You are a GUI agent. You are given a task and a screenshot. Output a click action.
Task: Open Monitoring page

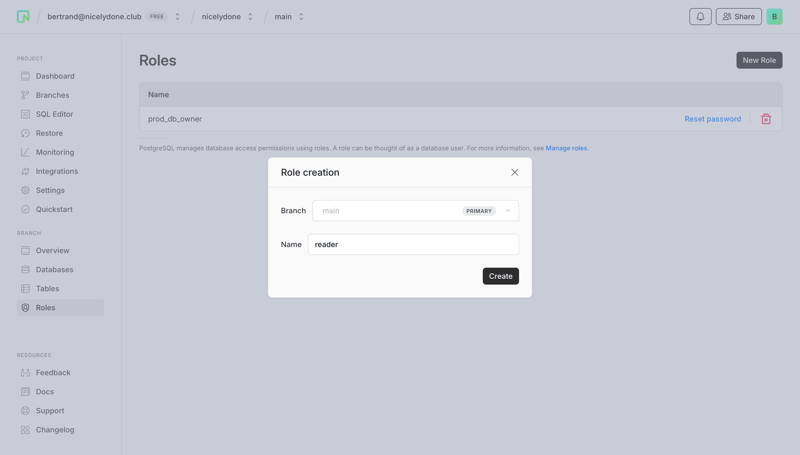pyautogui.click(x=55, y=152)
